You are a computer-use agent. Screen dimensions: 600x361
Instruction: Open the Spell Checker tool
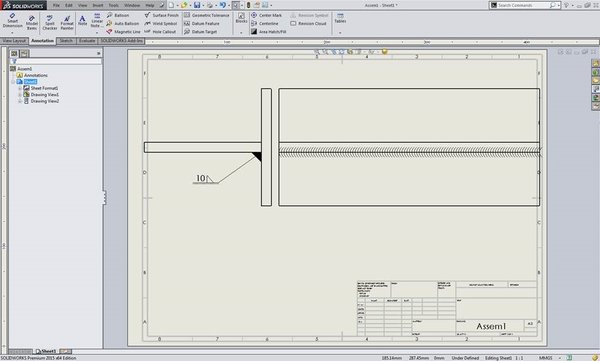[49, 23]
